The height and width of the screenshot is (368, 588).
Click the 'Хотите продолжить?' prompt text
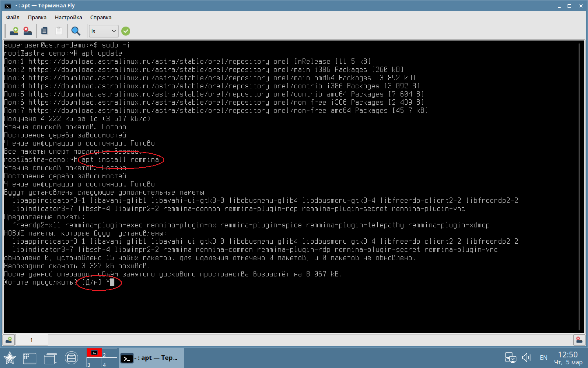[x=40, y=282]
